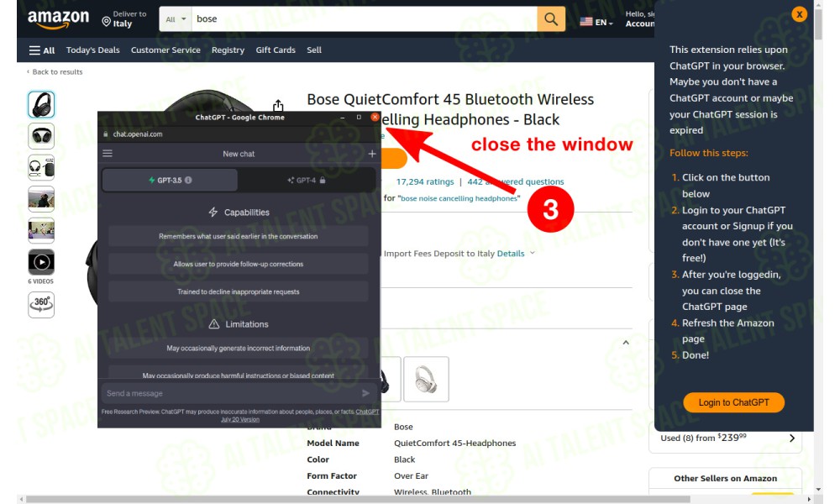Click the GPT-3.5 info icon
Viewport: 840px width, 504px height.
point(188,180)
